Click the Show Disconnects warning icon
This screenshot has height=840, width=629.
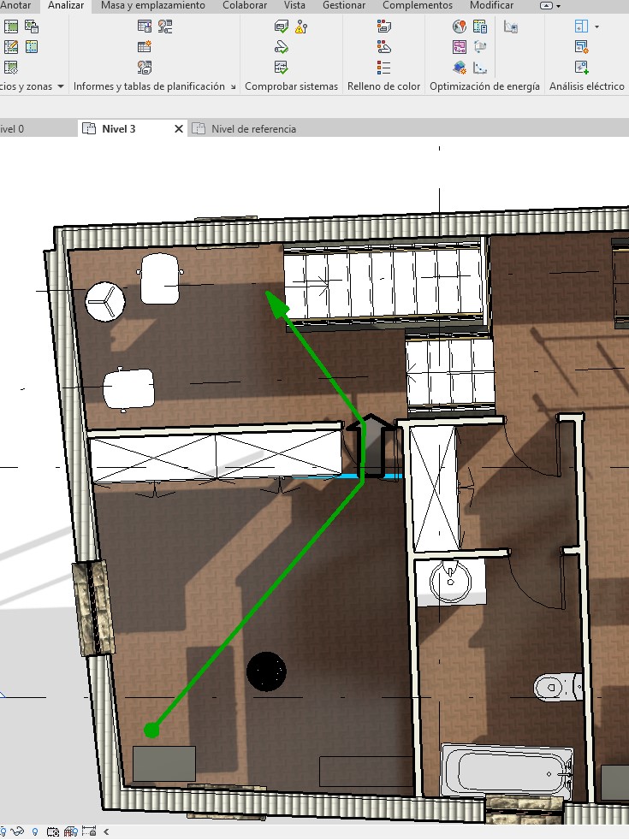point(300,27)
